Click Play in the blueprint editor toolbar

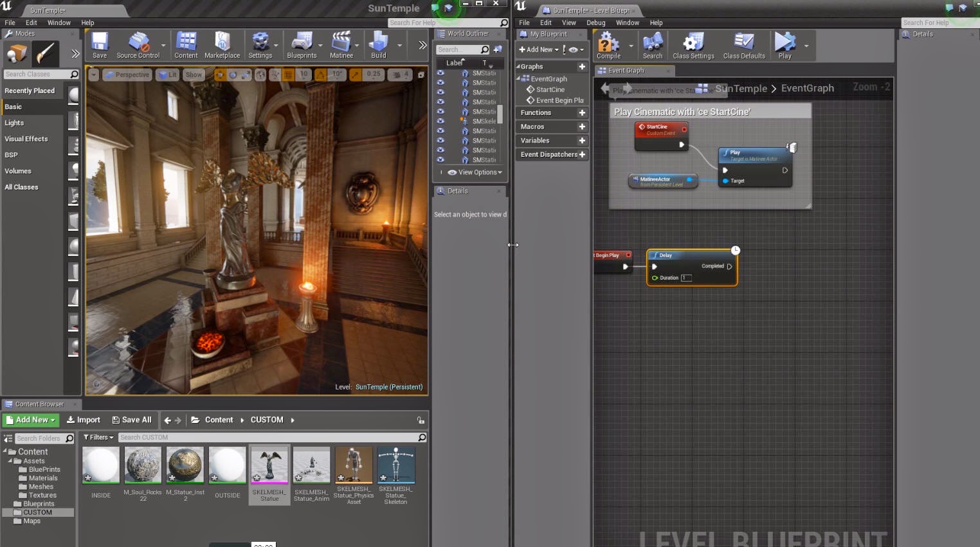click(x=785, y=46)
